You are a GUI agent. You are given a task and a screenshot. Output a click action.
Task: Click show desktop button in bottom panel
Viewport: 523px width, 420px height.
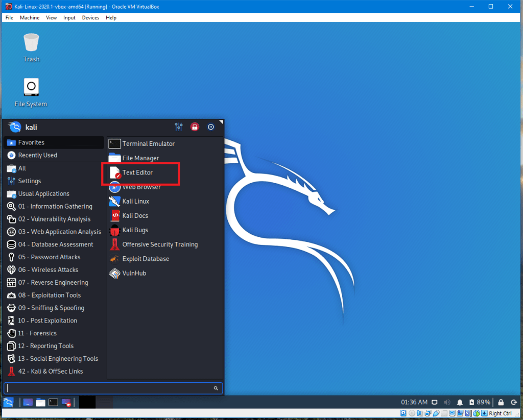point(28,403)
